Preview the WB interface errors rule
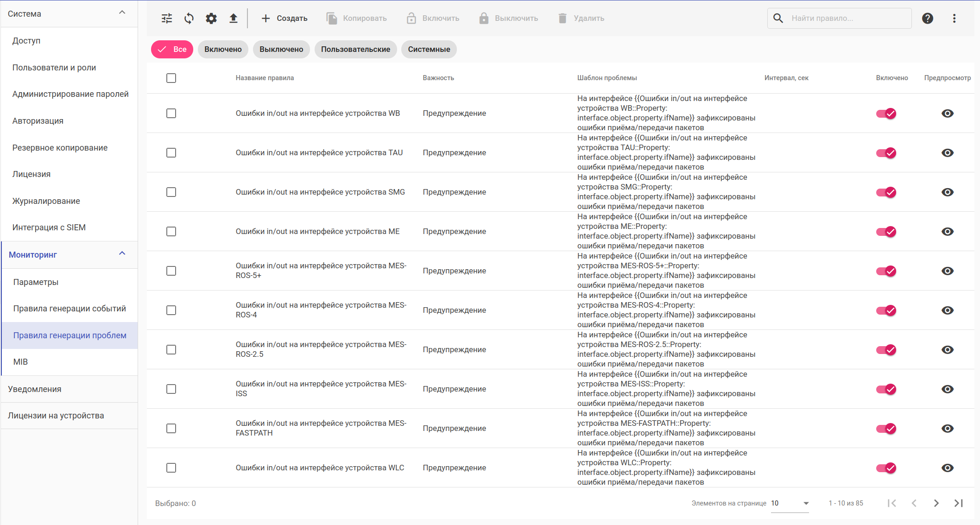 pos(947,114)
